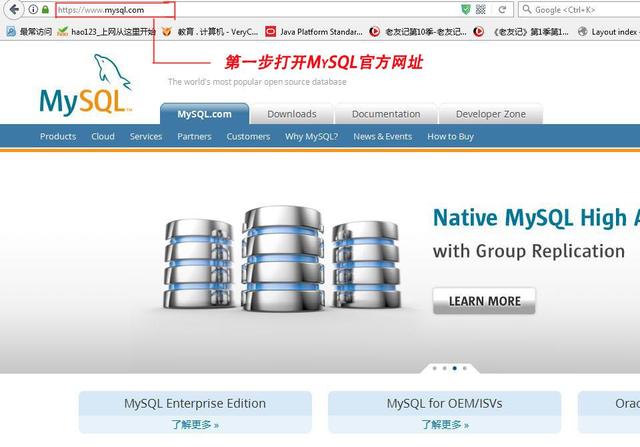Screen dimensions: 640x447
Task: Open the Partners menu item
Action: pos(194,136)
